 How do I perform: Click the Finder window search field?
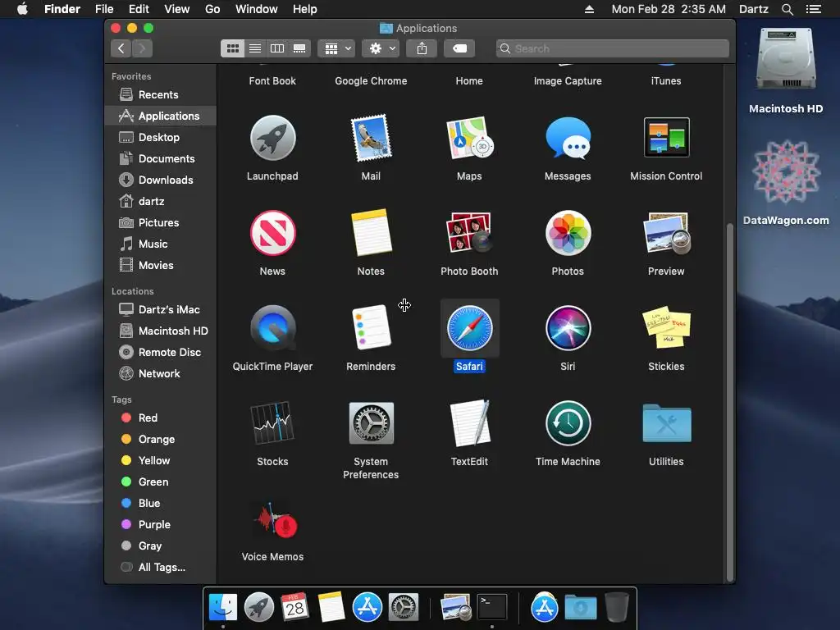pos(612,48)
